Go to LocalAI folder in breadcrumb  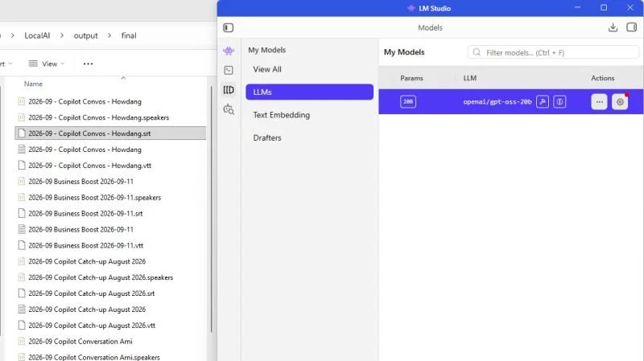tap(37, 35)
